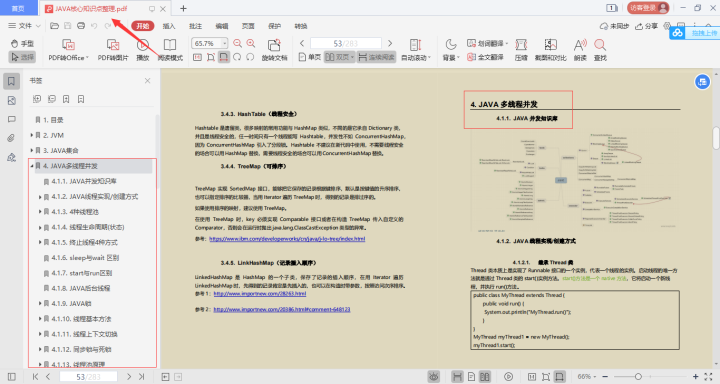Toggle continuous reading (连续阅读)
Viewport: 720px width, 384px height.
point(377,57)
